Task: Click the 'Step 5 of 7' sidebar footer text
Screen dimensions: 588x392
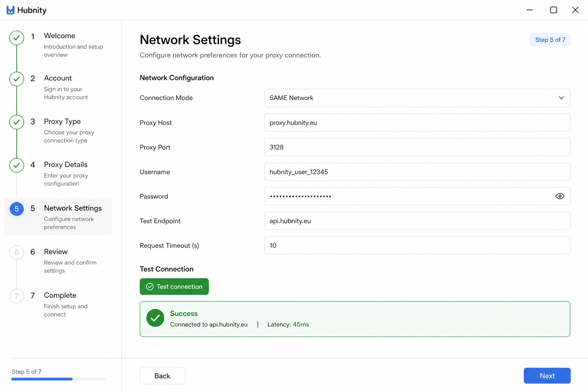Action: point(27,372)
